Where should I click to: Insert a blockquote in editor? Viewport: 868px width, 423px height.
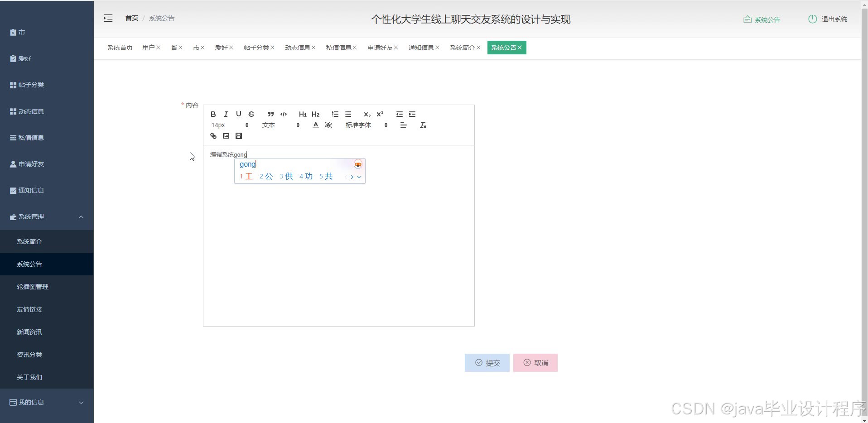click(x=270, y=114)
